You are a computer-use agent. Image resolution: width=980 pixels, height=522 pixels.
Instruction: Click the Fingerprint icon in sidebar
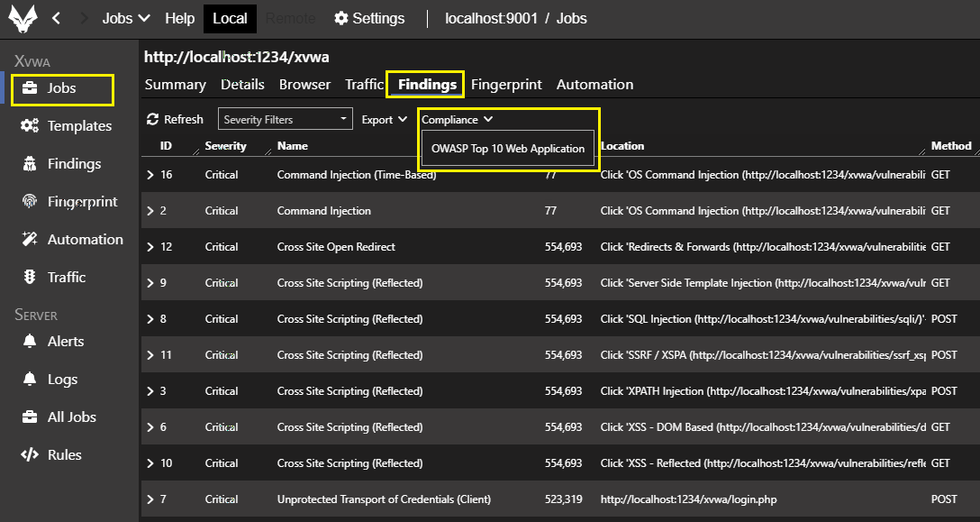tap(30, 202)
